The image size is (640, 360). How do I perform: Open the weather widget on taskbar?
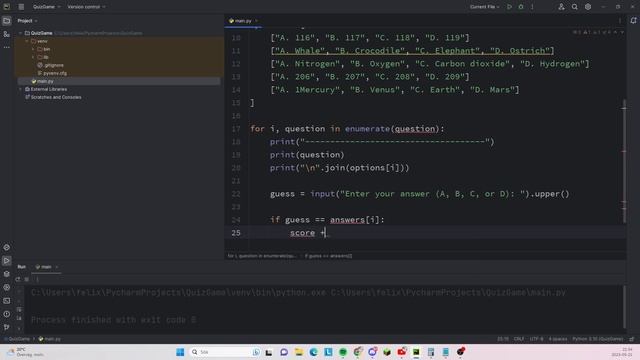pyautogui.click(x=26, y=352)
